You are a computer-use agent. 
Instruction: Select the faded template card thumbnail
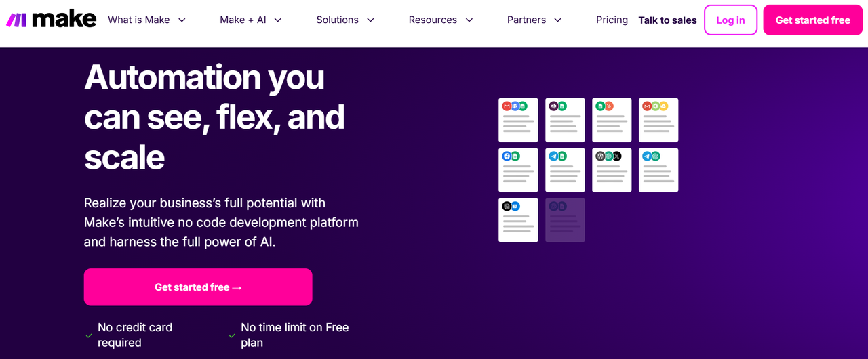(565, 220)
